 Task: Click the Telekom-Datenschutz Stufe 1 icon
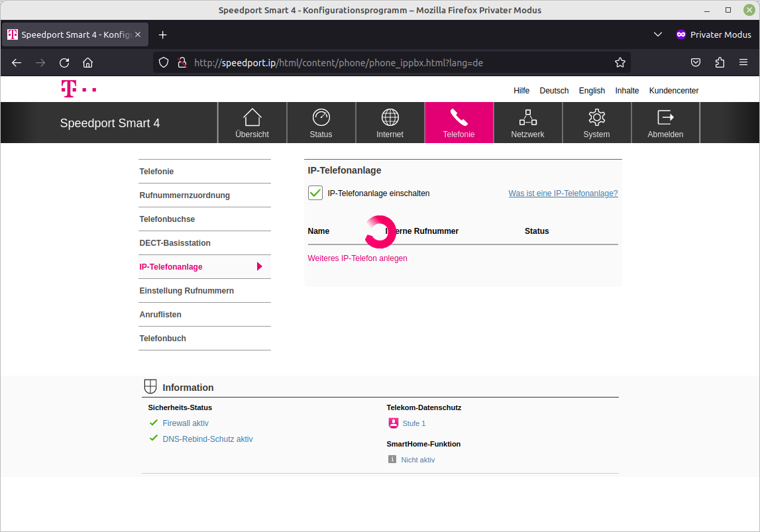tap(393, 423)
